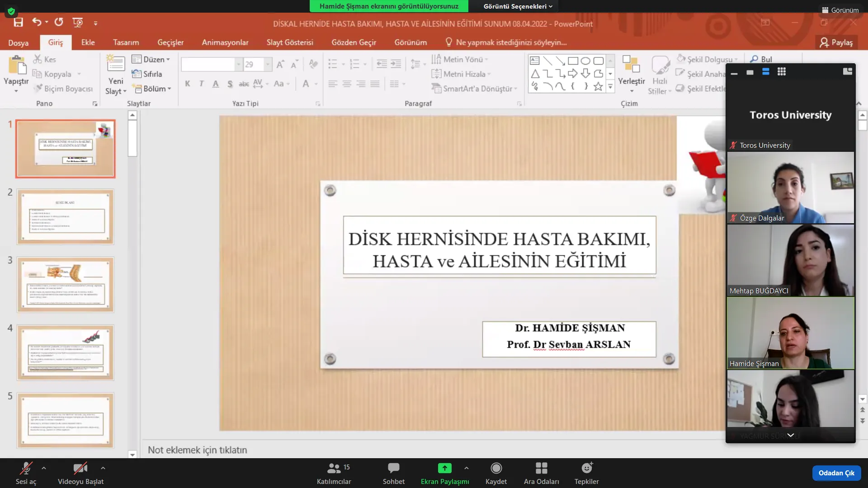Select the rectangle shape in shapes gallery
868x488 pixels.
(573, 61)
